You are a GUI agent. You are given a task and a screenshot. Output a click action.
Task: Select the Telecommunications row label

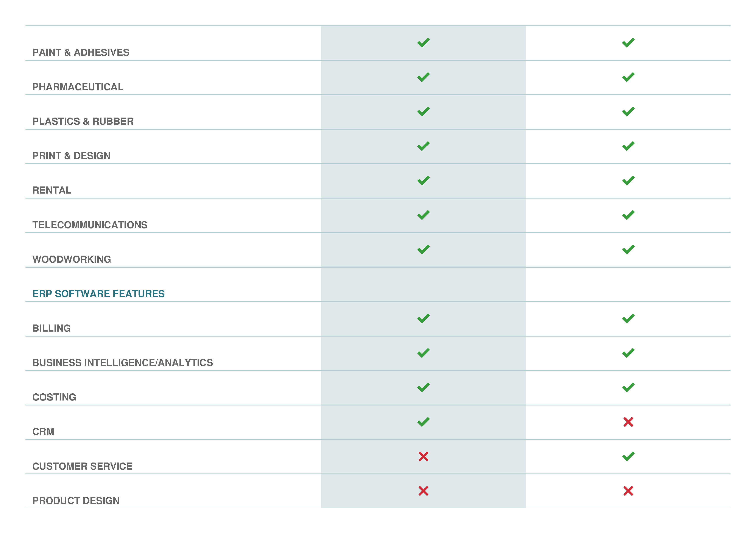pyautogui.click(x=90, y=225)
